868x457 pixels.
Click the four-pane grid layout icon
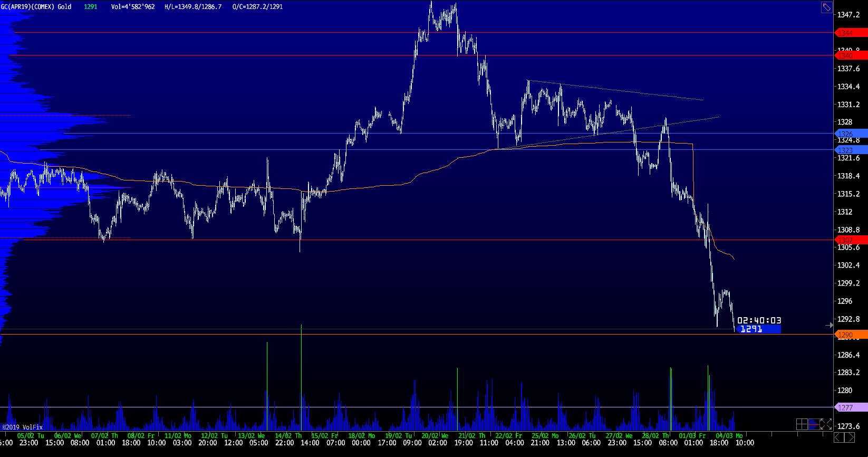coord(802,424)
